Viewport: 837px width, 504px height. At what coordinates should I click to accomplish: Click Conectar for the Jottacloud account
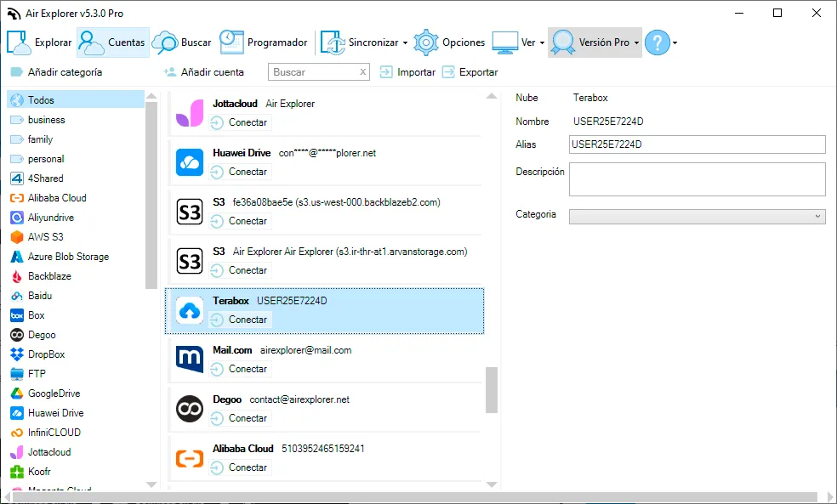240,122
